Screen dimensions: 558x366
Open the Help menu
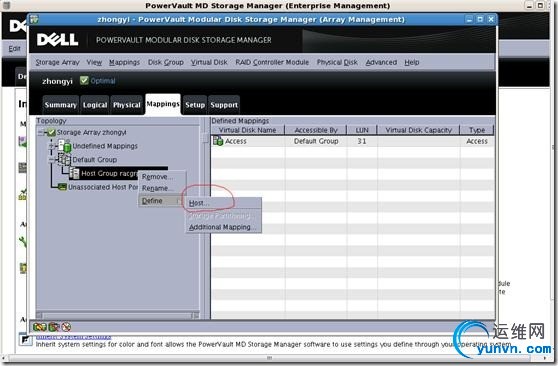click(x=411, y=62)
